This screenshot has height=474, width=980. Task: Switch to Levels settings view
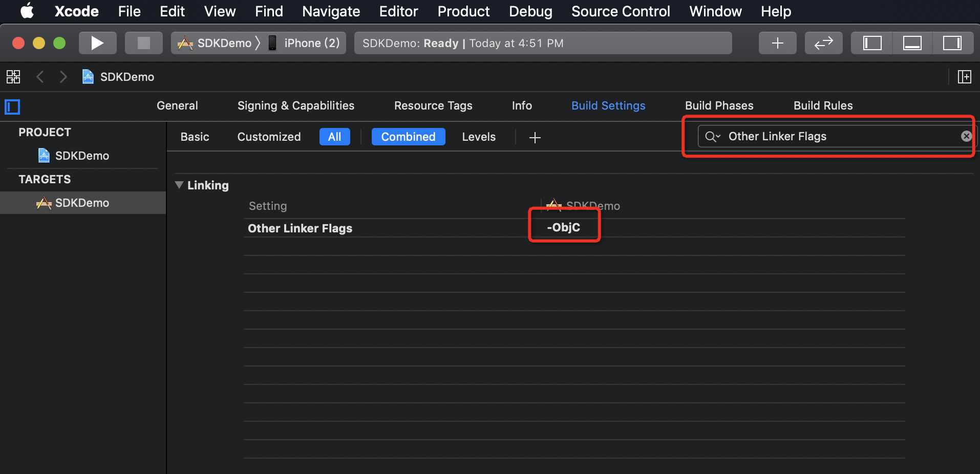479,137
